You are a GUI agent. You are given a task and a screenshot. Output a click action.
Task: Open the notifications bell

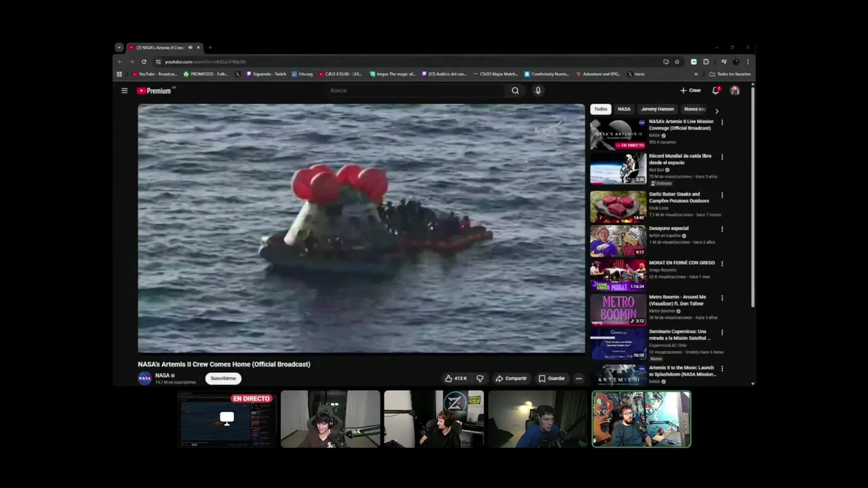point(715,90)
